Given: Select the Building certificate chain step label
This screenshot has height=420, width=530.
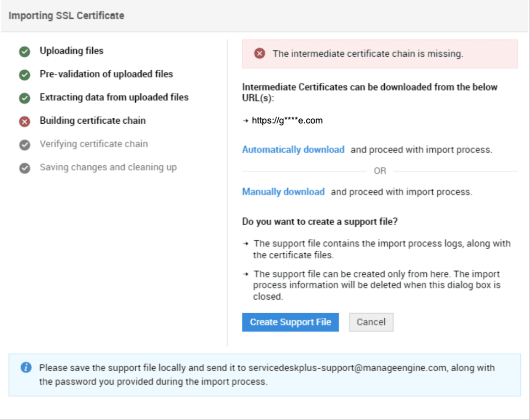Looking at the screenshot, I should (x=92, y=121).
